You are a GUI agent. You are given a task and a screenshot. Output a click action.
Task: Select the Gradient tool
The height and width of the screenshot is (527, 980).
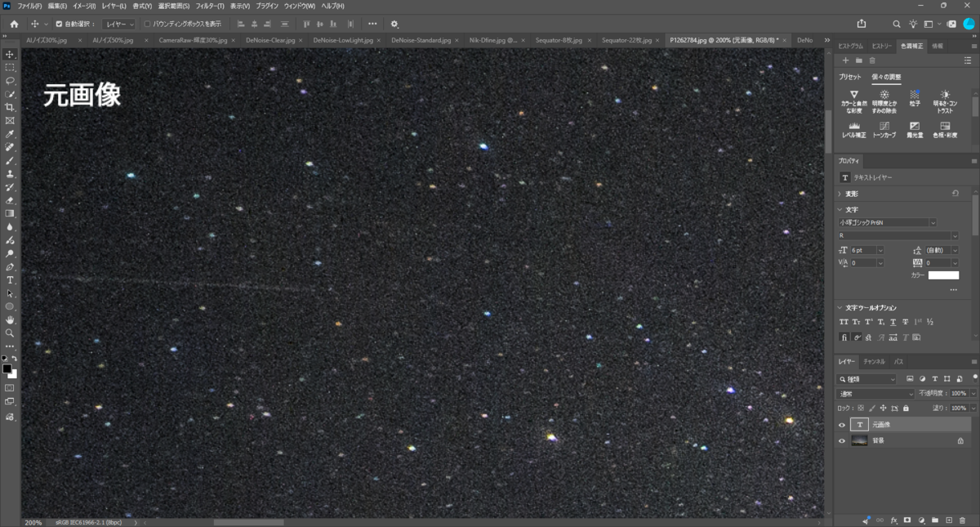tap(10, 213)
